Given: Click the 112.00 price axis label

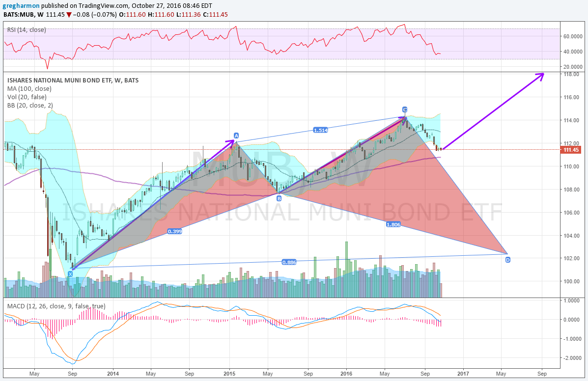Looking at the screenshot, I should pyautogui.click(x=571, y=143).
